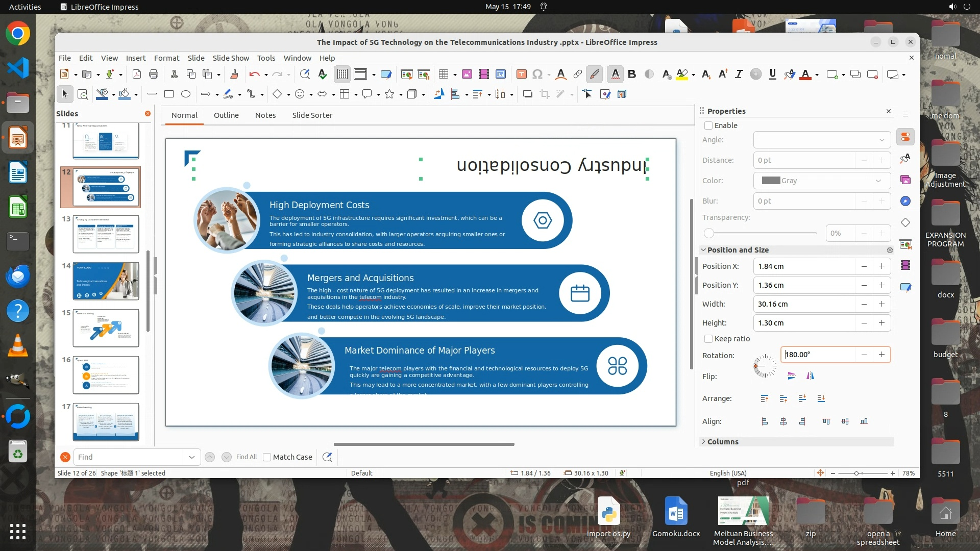The height and width of the screenshot is (551, 980).
Task: Flip the shape vertically
Action: [x=792, y=376]
